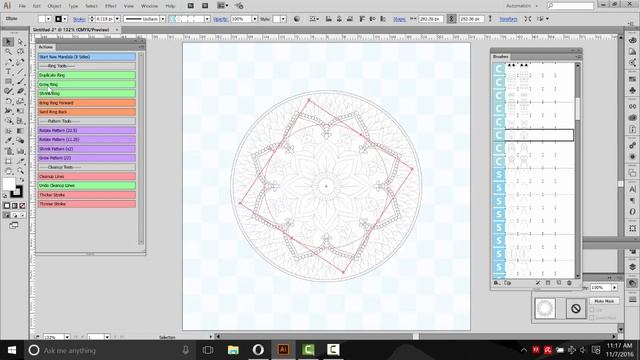Open the Paragraph panel icon in right dock
This screenshot has height=360, width=640.
tap(633, 200)
